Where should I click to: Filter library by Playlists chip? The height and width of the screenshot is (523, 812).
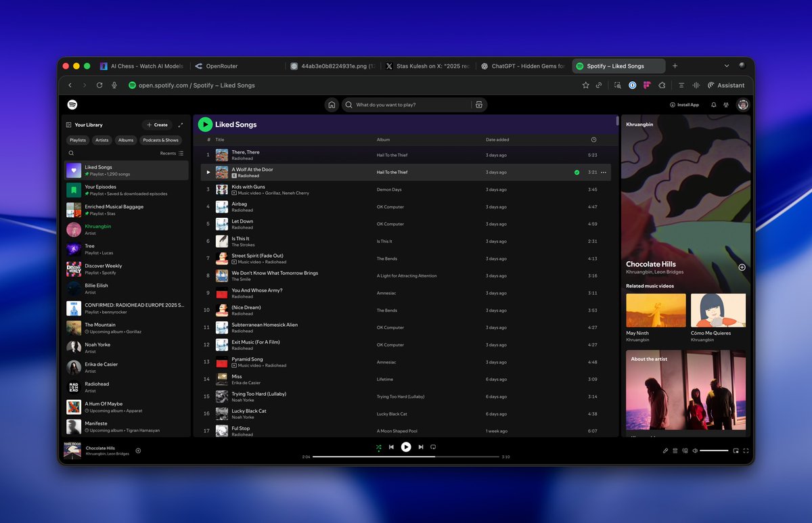pyautogui.click(x=78, y=140)
